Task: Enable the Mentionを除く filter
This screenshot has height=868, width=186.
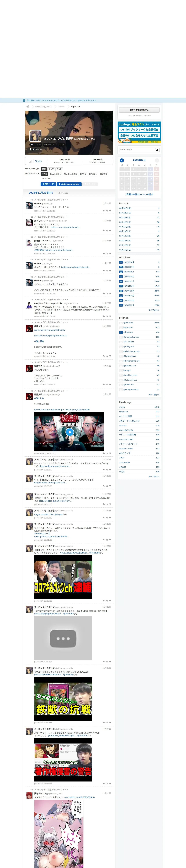Action: coord(71,174)
